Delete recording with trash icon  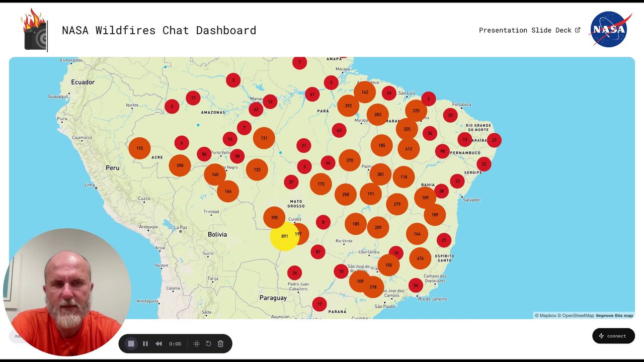pos(220,344)
